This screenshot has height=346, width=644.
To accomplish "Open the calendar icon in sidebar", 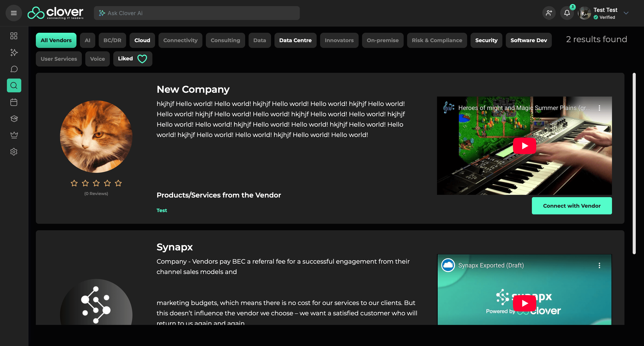I will (14, 102).
